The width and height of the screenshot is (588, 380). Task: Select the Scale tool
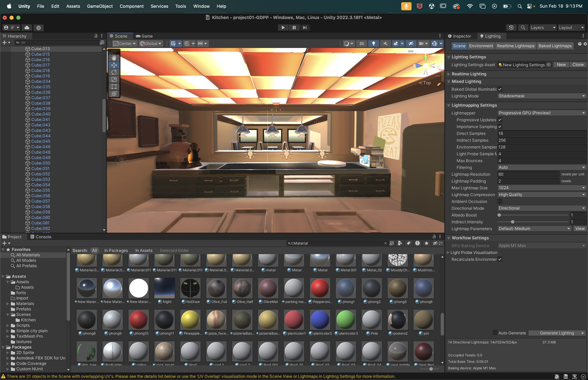[x=114, y=79]
